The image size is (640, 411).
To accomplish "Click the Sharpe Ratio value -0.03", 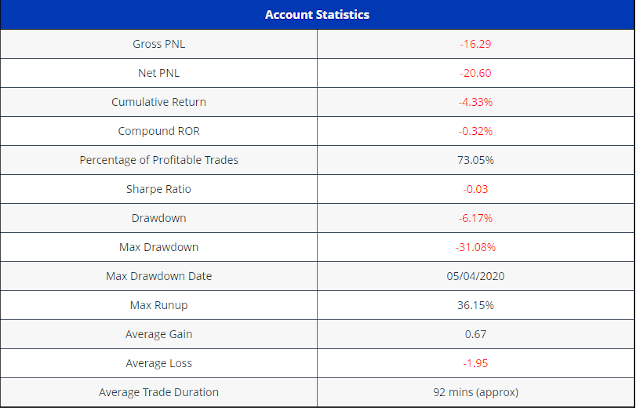I will 475,189.
